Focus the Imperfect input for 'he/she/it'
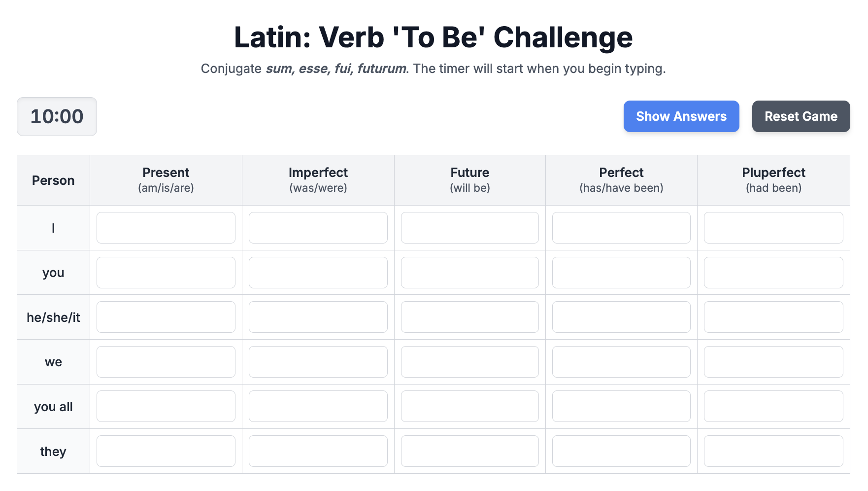The height and width of the screenshot is (491, 868). tap(318, 317)
